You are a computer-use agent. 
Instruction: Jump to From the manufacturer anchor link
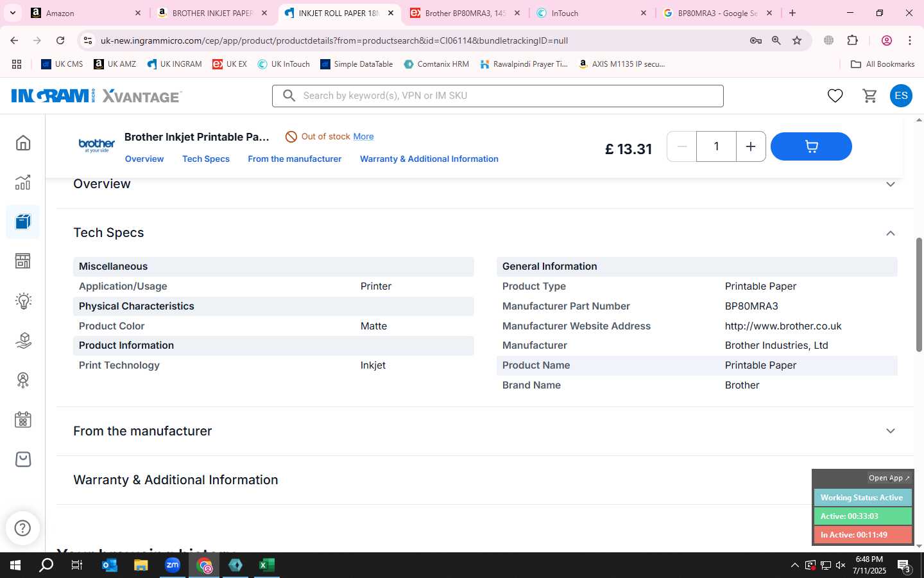[x=295, y=159]
